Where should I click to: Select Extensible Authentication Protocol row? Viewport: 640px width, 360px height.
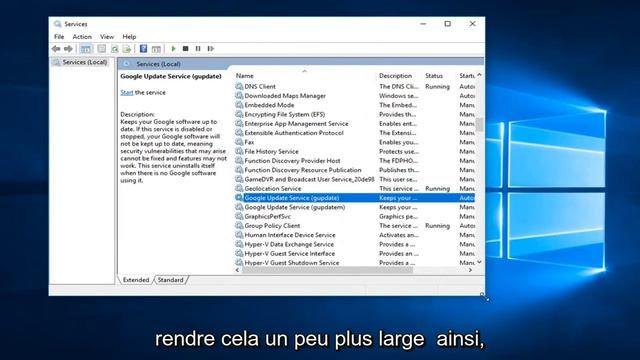(354, 133)
